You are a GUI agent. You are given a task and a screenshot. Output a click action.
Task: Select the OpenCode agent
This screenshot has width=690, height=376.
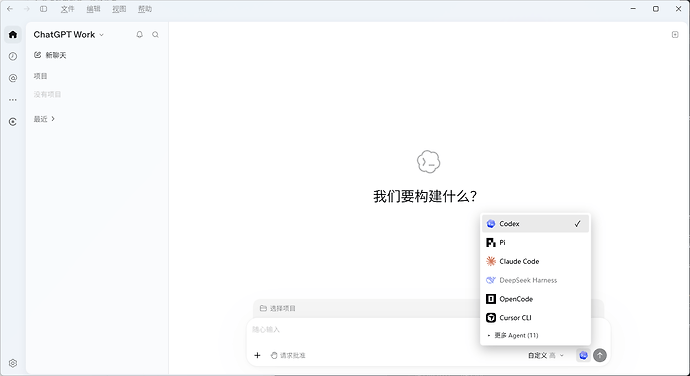535,299
